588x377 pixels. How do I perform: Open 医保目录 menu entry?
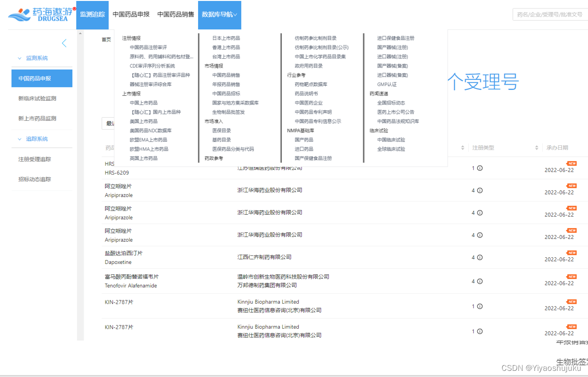221,131
